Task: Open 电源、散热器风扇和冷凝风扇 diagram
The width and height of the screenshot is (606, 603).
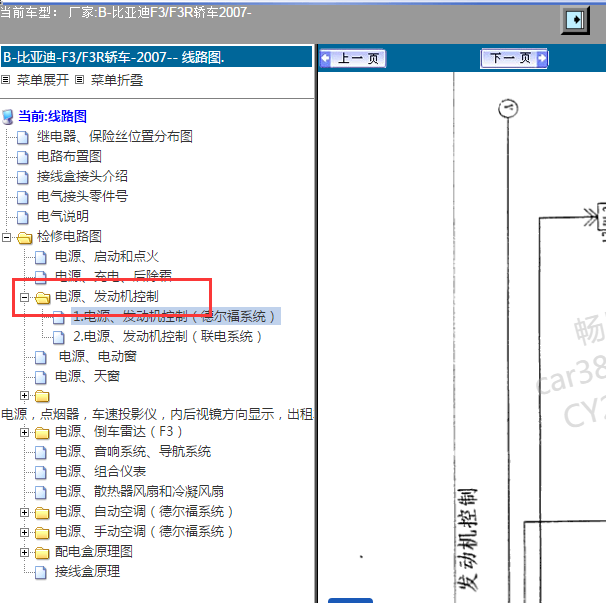Action: [x=140, y=492]
